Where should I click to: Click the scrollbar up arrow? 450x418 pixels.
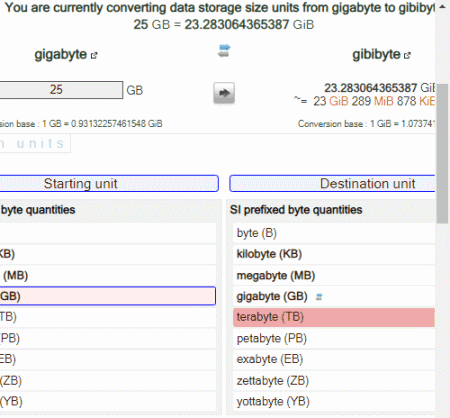[x=442, y=6]
